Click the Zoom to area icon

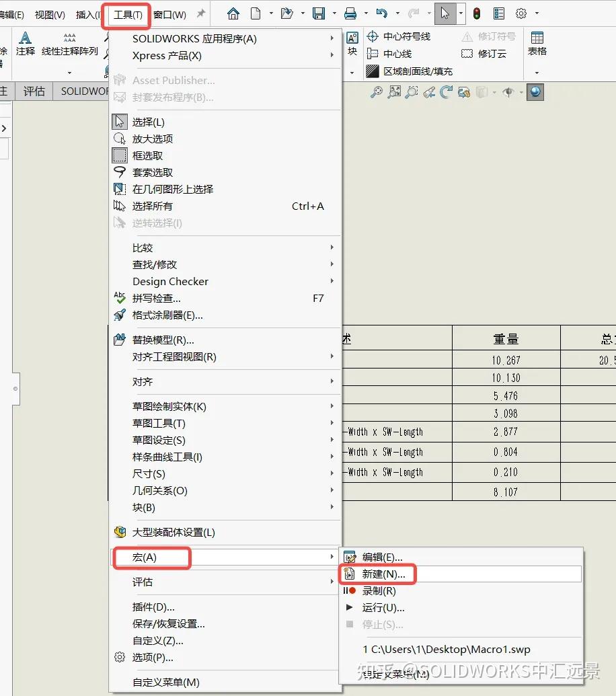pos(394,92)
